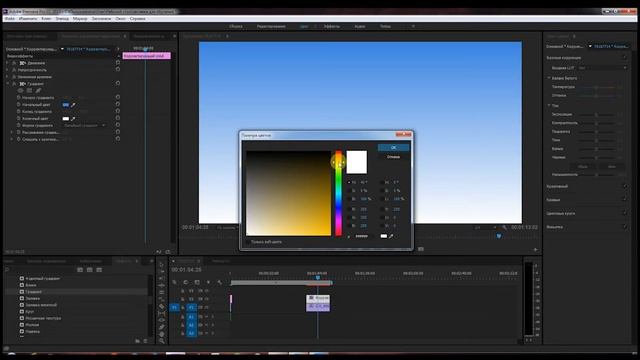Toggle the Креативный section checkbox
This screenshot has height=360, width=640.
click(625, 187)
